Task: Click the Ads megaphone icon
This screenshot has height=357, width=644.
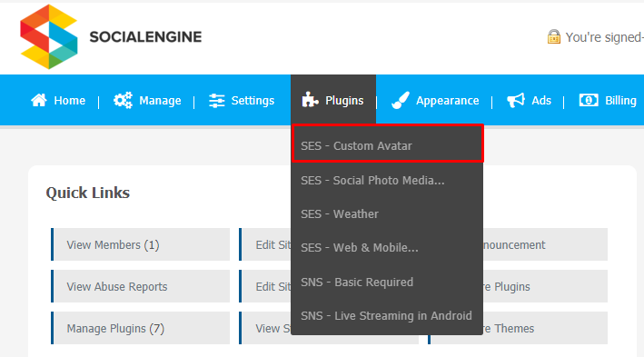Action: 515,100
